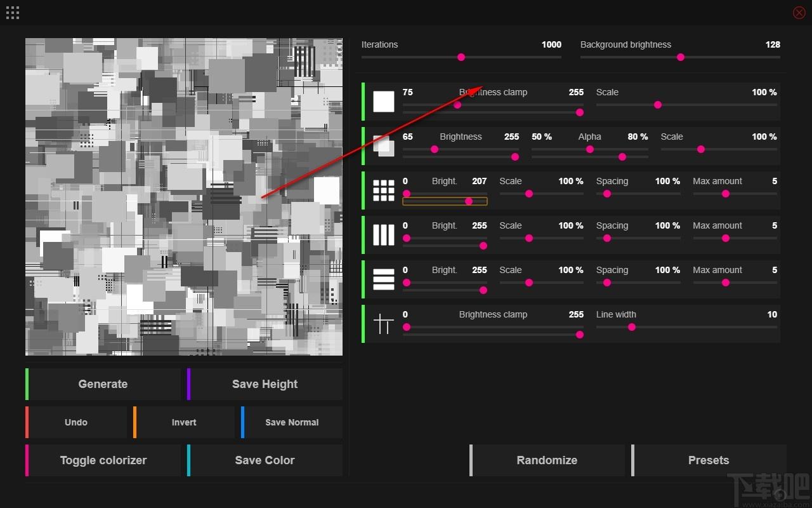Select the solid square shape icon
Image resolution: width=812 pixels, height=508 pixels.
384,102
